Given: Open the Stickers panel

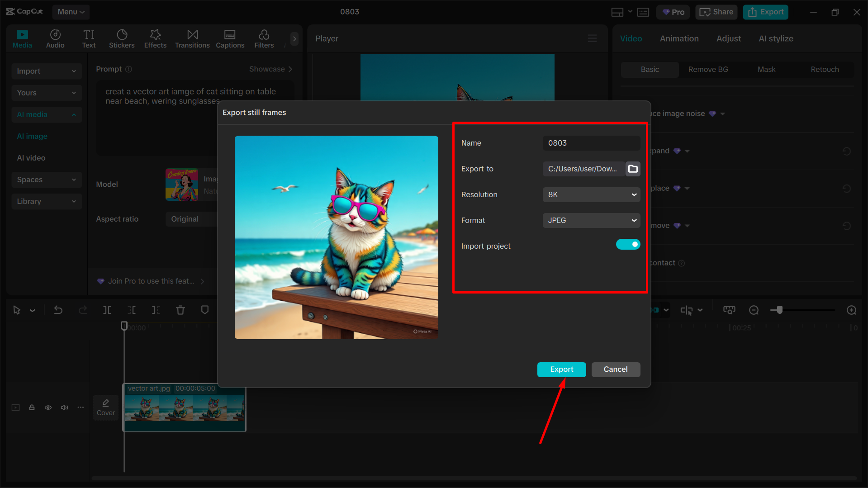Looking at the screenshot, I should coord(122,38).
